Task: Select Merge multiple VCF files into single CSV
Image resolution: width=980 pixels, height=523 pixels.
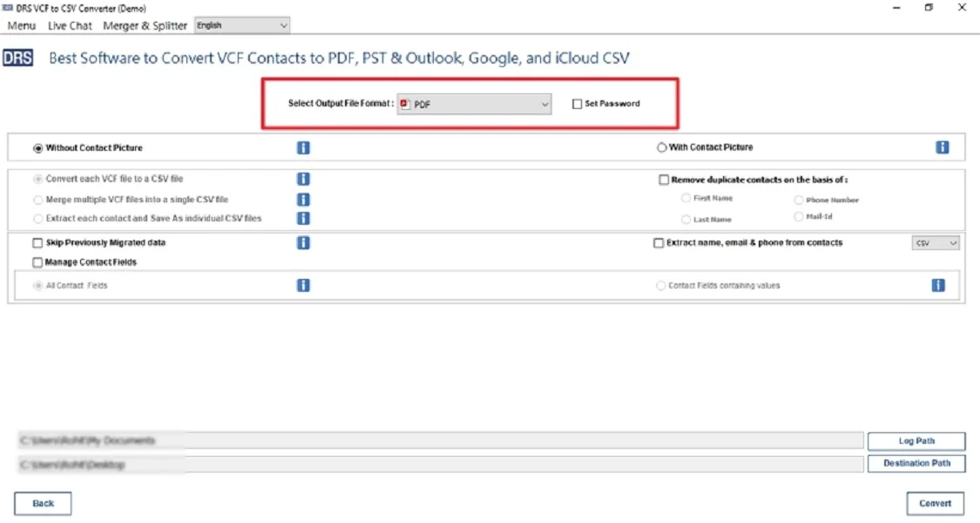Action: coord(38,200)
